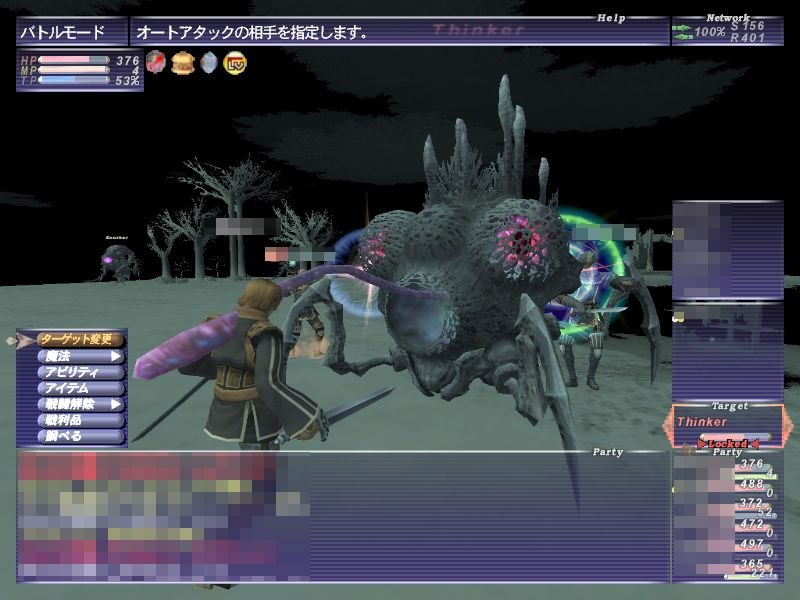Click the 100% network status value
The image size is (800, 600).
tap(709, 32)
